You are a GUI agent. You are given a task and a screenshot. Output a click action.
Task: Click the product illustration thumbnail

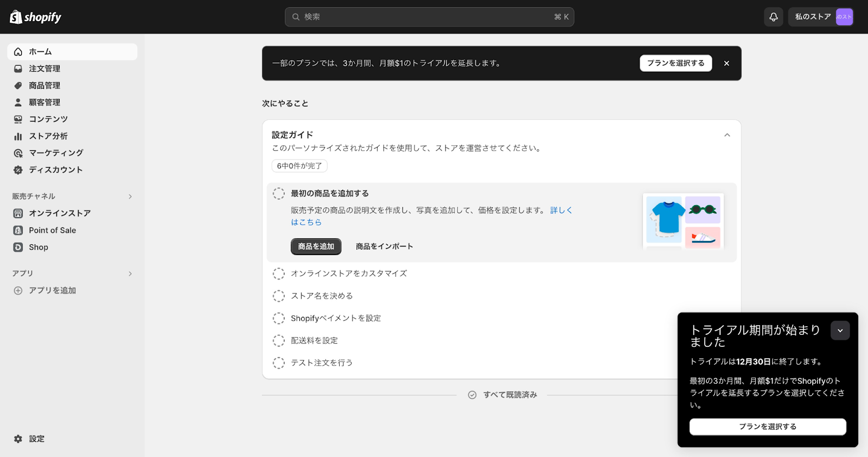click(x=683, y=221)
